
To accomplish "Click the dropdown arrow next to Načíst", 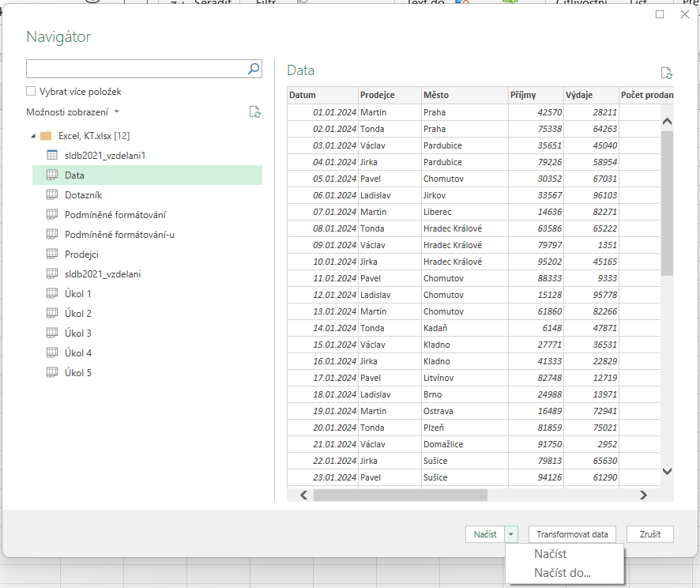I will [510, 534].
